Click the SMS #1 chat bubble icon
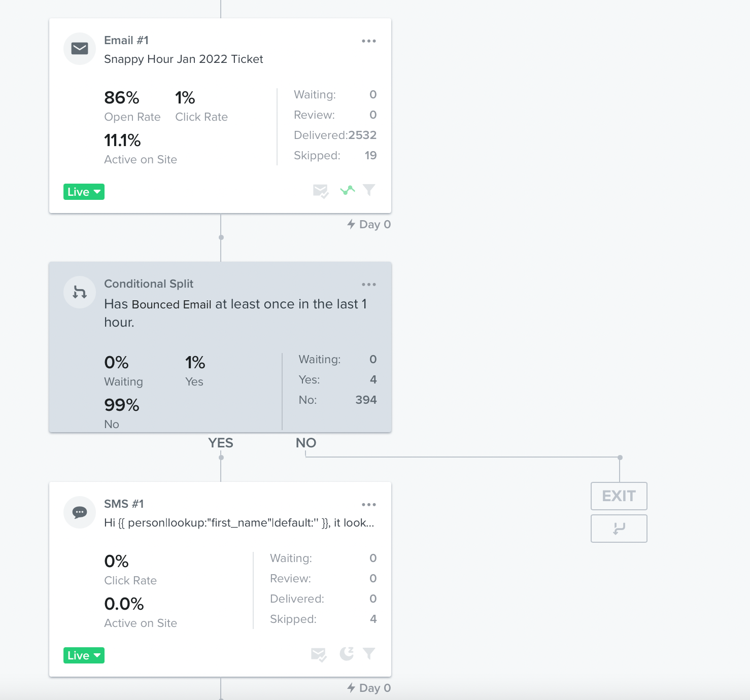This screenshot has width=750, height=700. click(80, 512)
